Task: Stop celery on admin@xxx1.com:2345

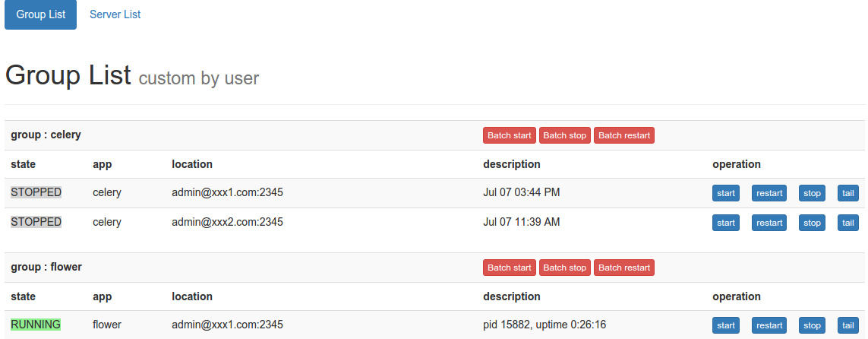Action: click(812, 193)
